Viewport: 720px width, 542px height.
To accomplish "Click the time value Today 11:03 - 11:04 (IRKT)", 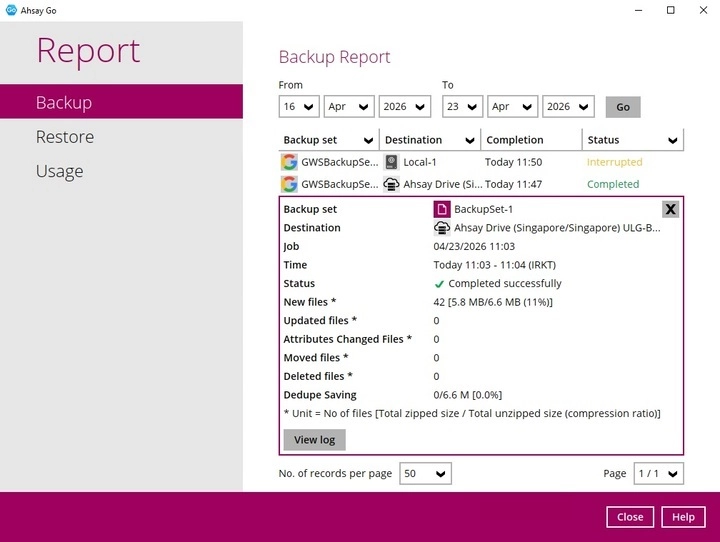I will pyautogui.click(x=495, y=265).
